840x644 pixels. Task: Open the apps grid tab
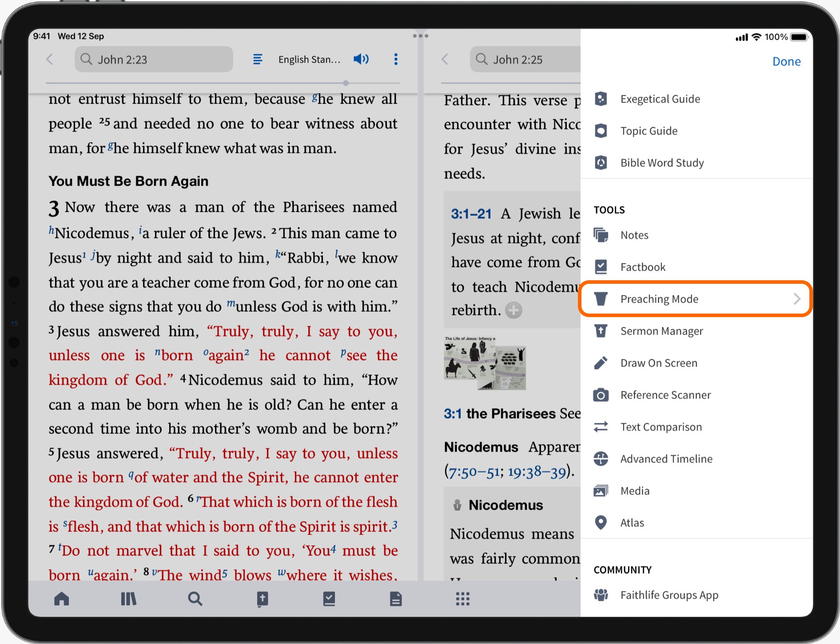[462, 599]
